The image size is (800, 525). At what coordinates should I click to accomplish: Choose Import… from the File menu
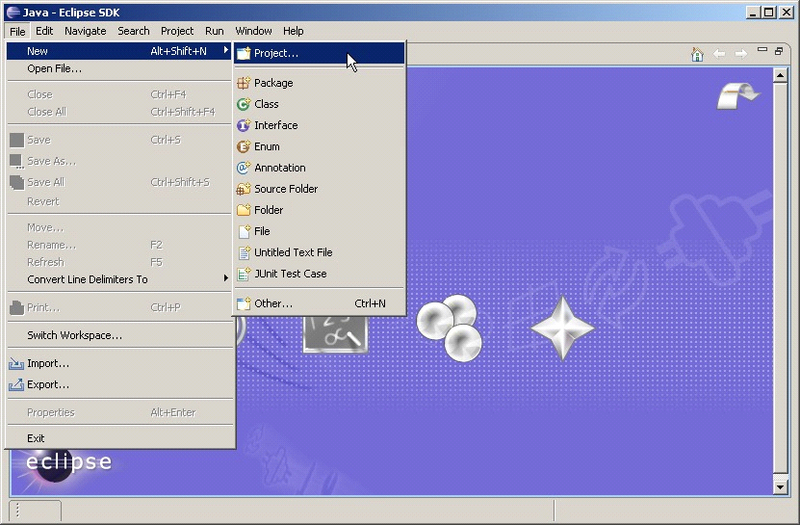coord(120,364)
